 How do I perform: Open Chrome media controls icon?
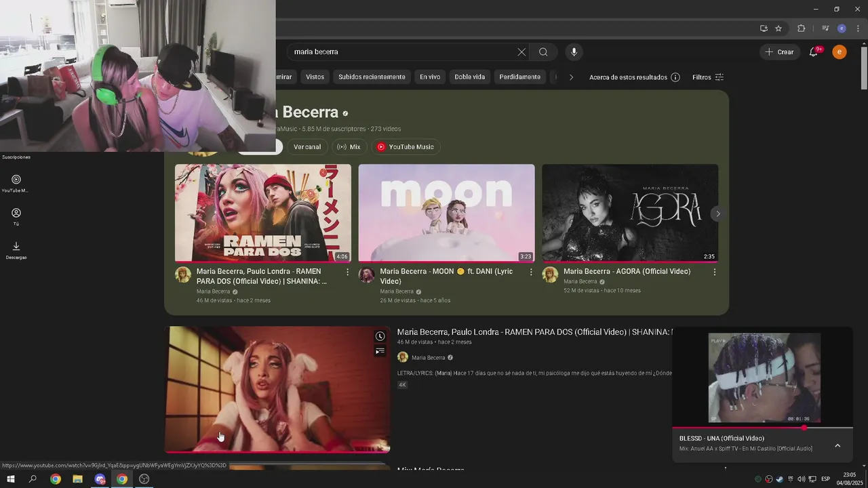point(825,28)
